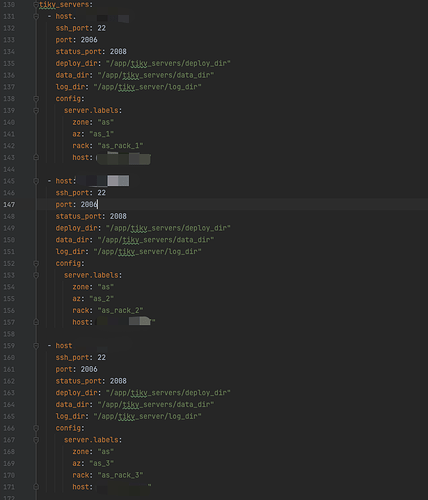Fold the config block at line 166
The height and width of the screenshot is (500, 428).
point(36,428)
